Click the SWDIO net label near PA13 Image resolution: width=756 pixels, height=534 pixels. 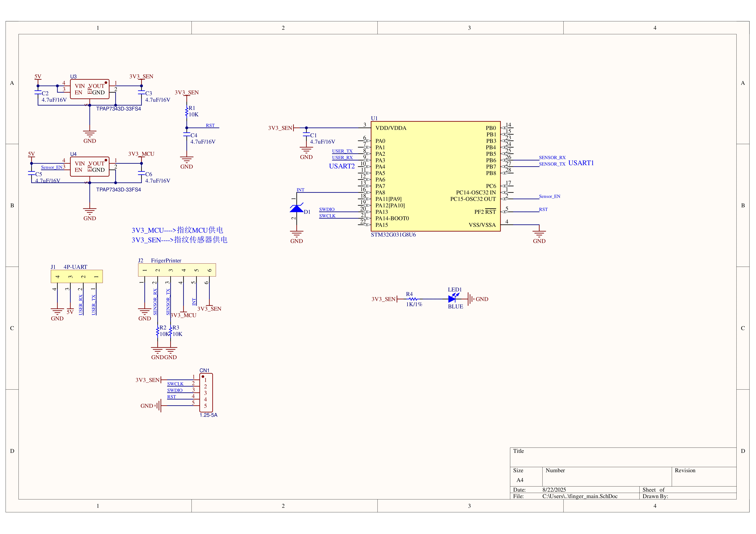(x=327, y=209)
